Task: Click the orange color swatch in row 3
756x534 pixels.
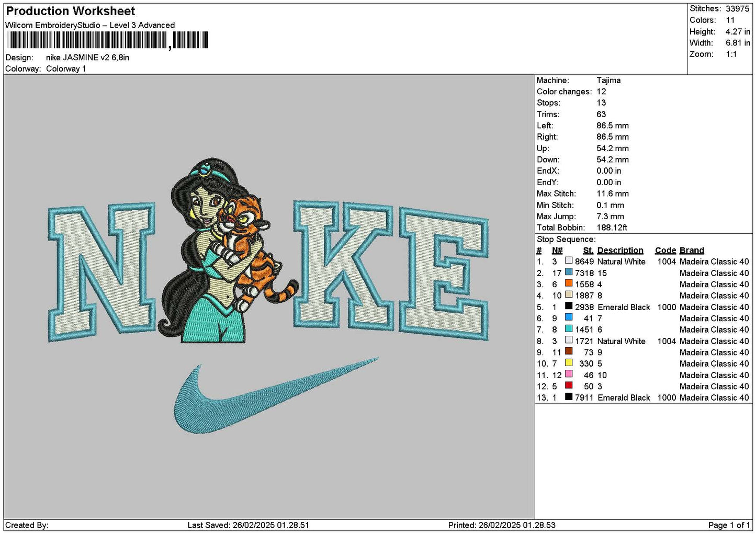Action: 569,283
